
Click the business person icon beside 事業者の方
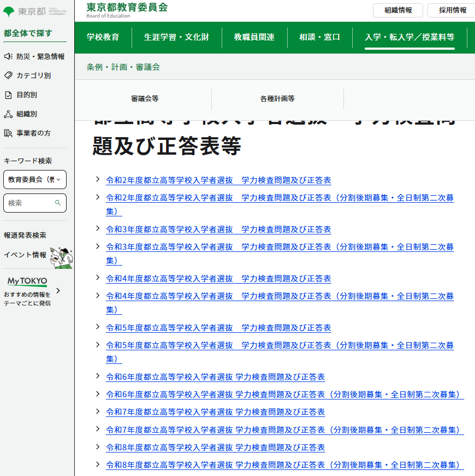point(8,133)
